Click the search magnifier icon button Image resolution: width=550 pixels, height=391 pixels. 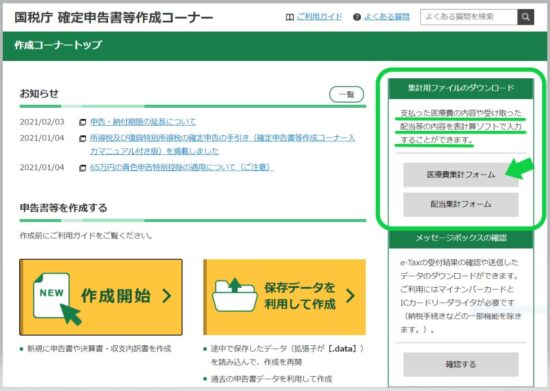525,17
